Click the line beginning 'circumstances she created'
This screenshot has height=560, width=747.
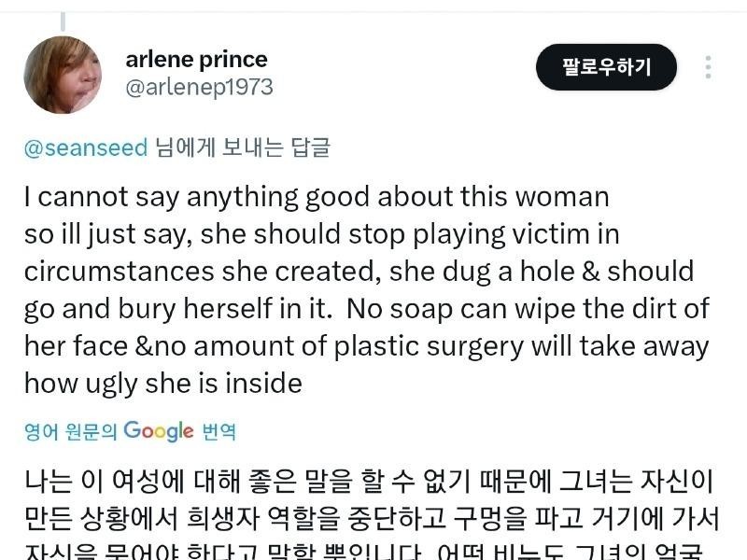pos(359,272)
